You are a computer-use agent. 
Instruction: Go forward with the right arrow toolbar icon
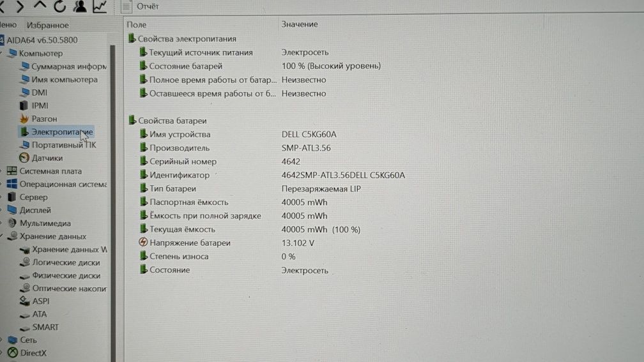[x=20, y=6]
